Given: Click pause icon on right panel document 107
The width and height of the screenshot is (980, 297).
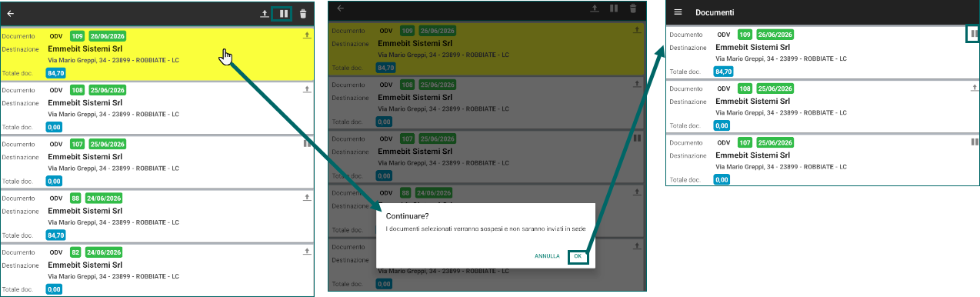Looking at the screenshot, I should pyautogui.click(x=975, y=142).
